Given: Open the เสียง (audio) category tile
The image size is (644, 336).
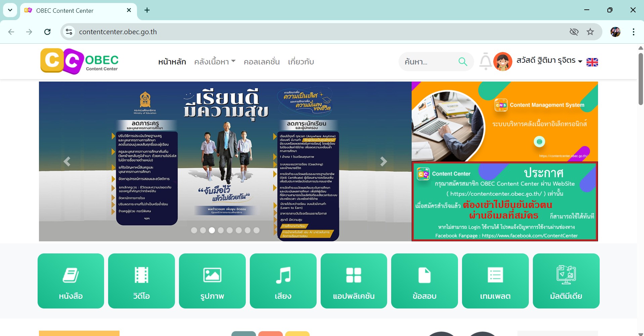Looking at the screenshot, I should point(283,281).
